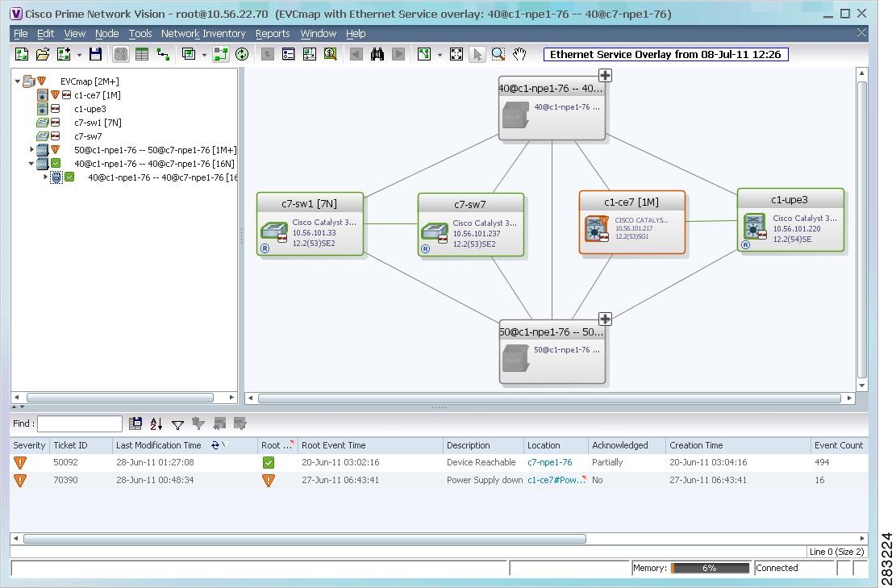
Task: Select c7-sw7 in the navigation tree
Action: 88,136
